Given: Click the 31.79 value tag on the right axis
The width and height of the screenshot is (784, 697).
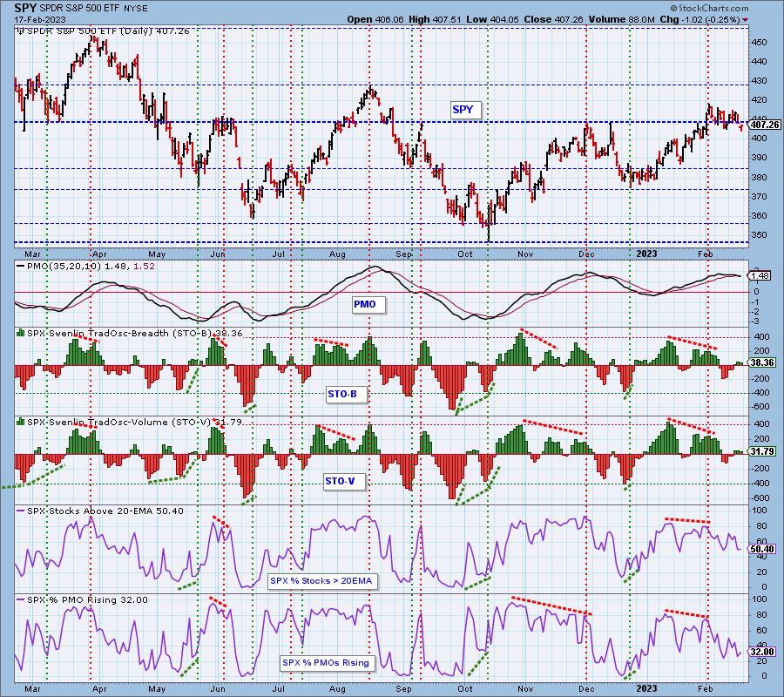Looking at the screenshot, I should (x=763, y=451).
